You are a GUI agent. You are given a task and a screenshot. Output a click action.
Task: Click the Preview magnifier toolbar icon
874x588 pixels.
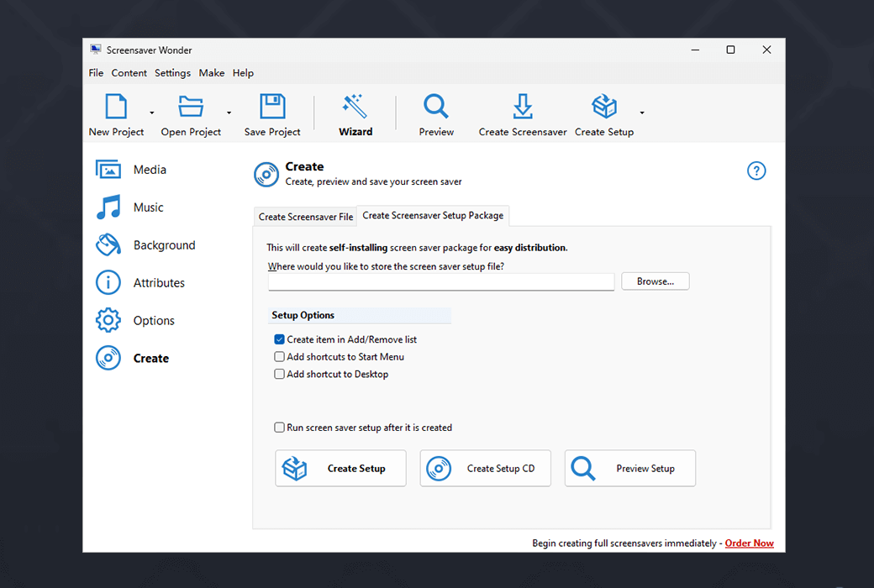tap(436, 107)
